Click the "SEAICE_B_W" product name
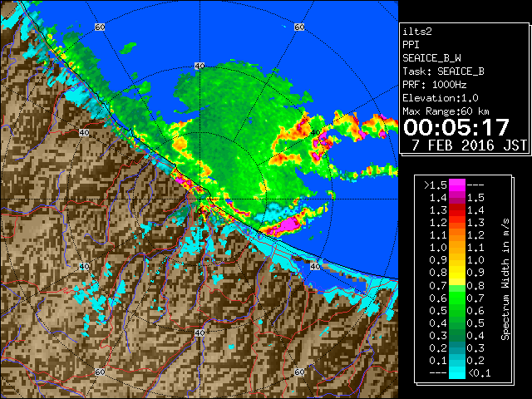This screenshot has height=399, width=532. [431, 58]
